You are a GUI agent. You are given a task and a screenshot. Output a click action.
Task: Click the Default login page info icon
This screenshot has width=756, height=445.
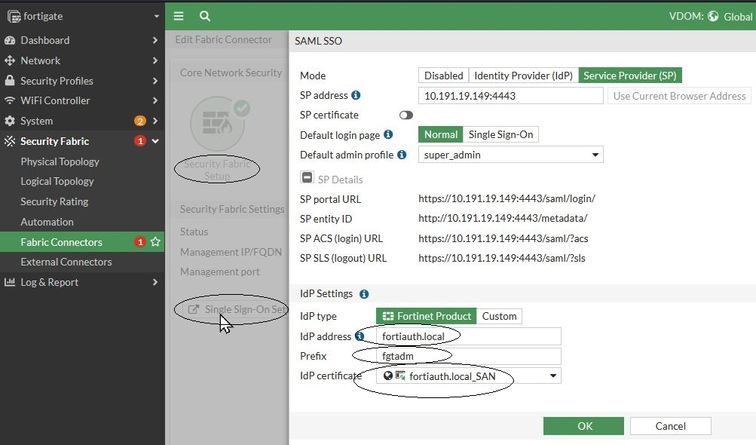click(388, 135)
